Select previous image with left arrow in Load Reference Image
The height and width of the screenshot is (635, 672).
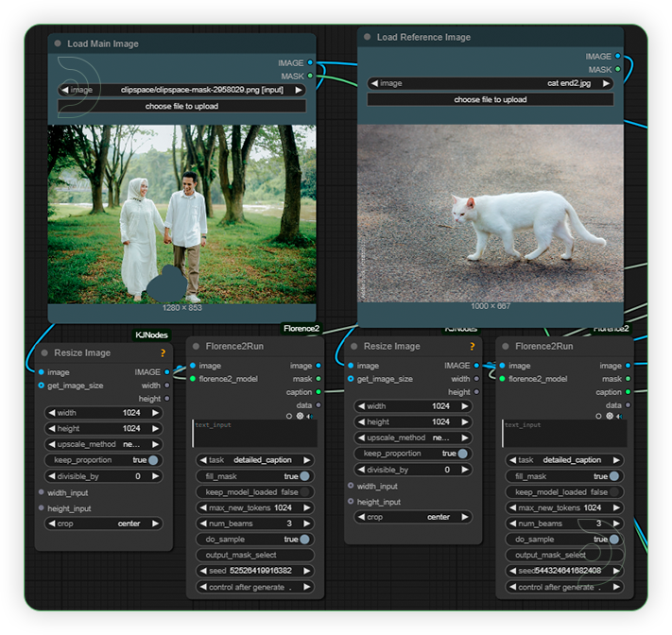(374, 83)
